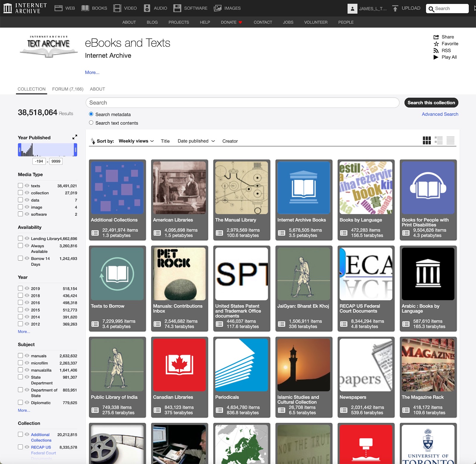Open the Date published sort dropdown

point(196,141)
